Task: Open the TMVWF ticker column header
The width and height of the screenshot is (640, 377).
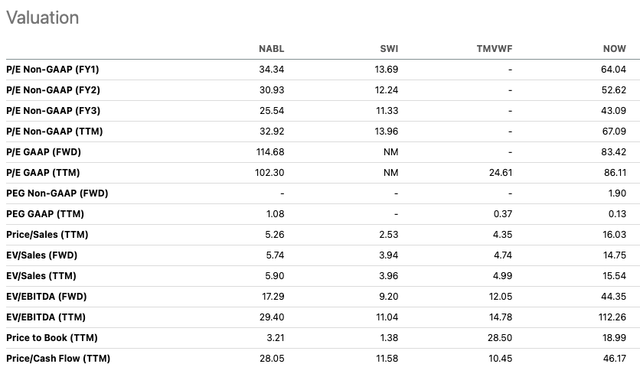Action: [x=494, y=49]
